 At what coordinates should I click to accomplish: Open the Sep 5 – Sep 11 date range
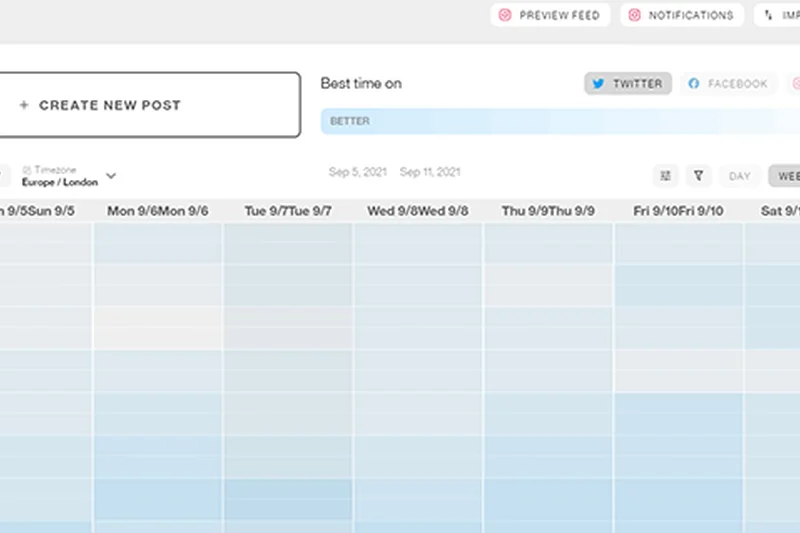[394, 172]
